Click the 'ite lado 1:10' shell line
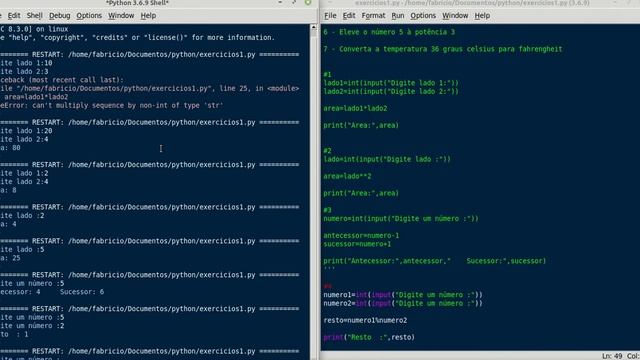Screen dimensions: 640x360 click(x=26, y=63)
